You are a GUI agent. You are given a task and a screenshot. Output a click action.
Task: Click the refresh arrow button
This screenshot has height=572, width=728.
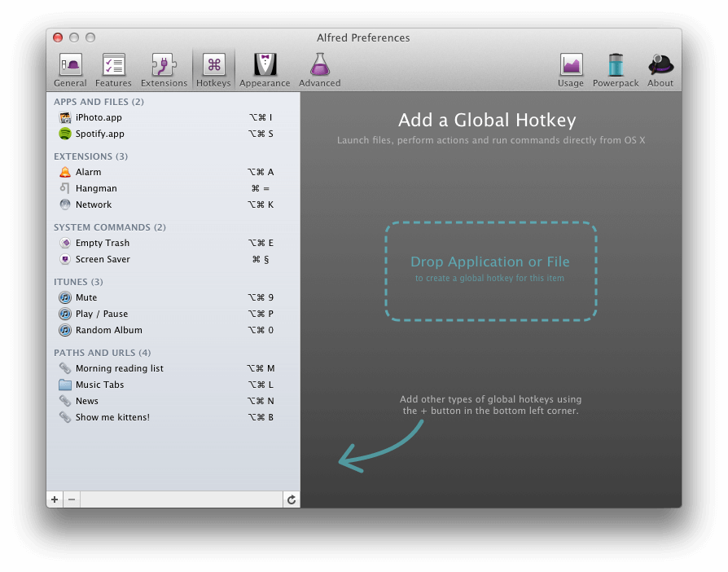click(x=292, y=499)
